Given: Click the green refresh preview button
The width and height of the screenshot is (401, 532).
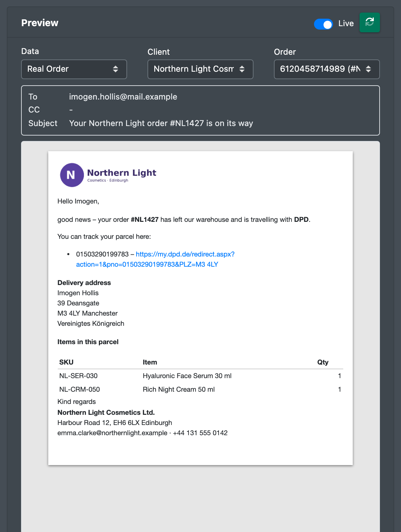Looking at the screenshot, I should point(369,22).
